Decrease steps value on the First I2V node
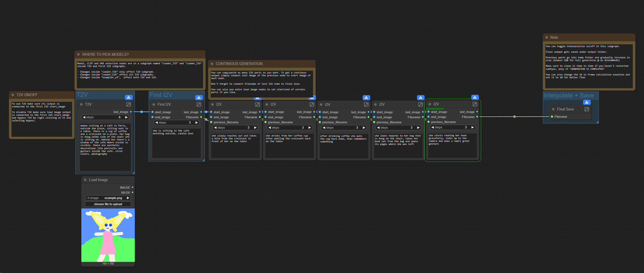 coord(157,122)
